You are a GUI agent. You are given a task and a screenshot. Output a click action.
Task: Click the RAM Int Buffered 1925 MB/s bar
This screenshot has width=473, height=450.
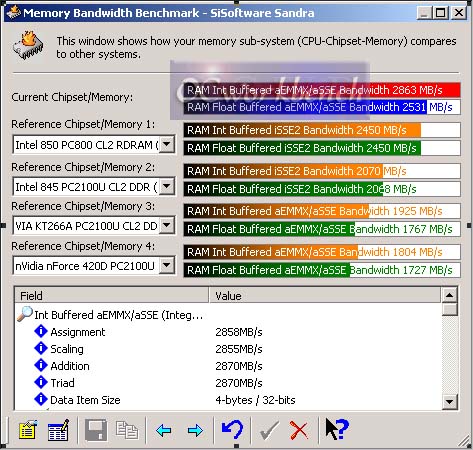point(322,211)
